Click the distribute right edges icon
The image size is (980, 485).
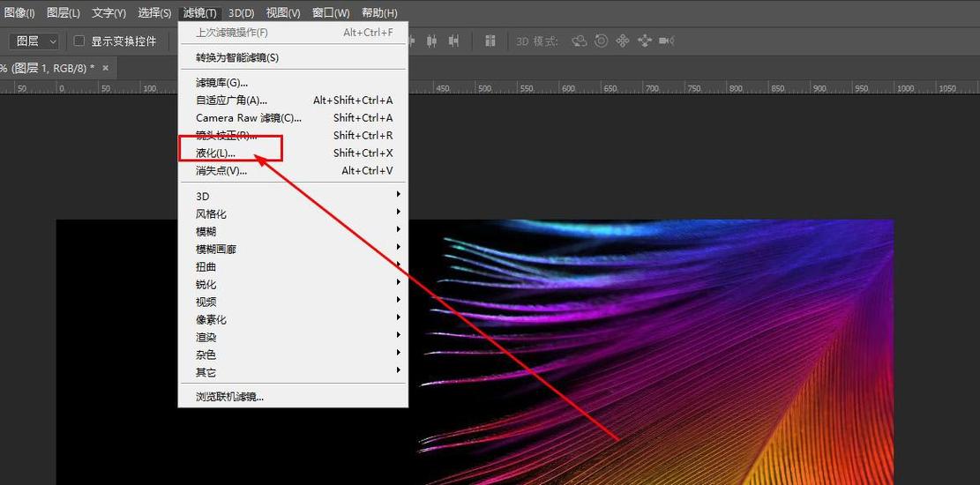[453, 41]
